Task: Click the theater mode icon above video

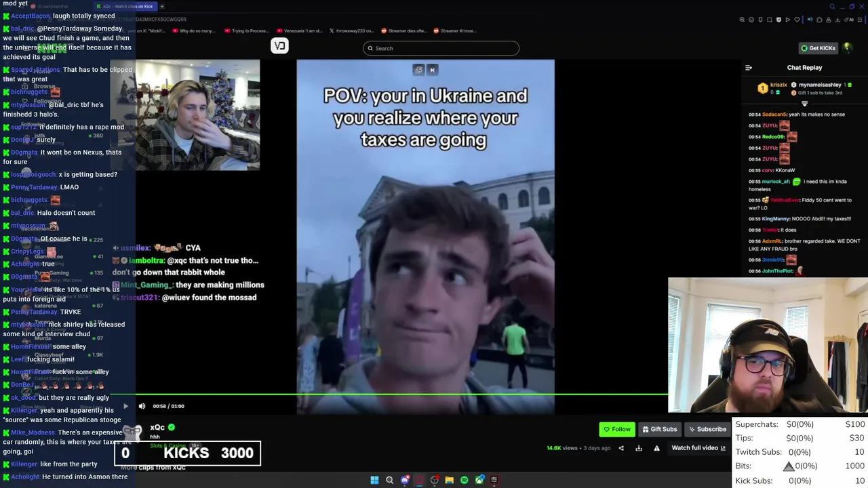Action: coord(418,70)
